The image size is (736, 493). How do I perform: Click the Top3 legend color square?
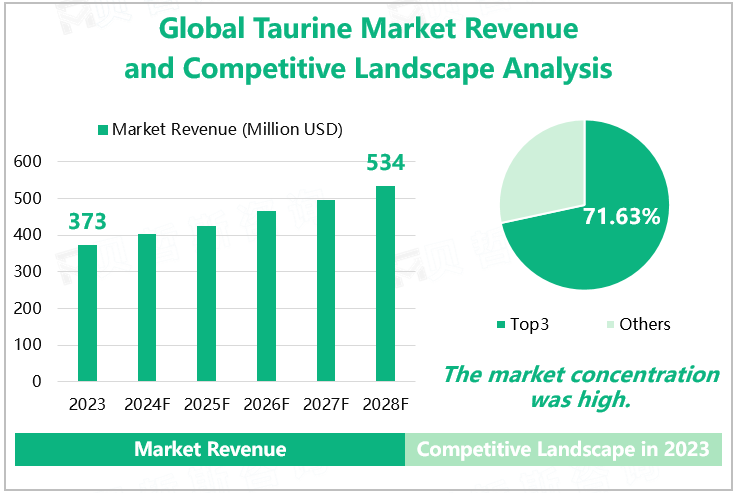[x=500, y=324]
